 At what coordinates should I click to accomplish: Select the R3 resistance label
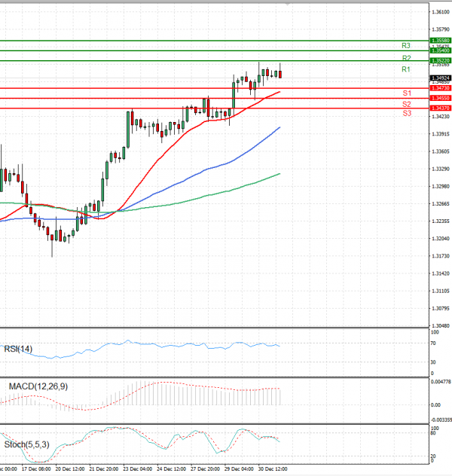tap(406, 45)
